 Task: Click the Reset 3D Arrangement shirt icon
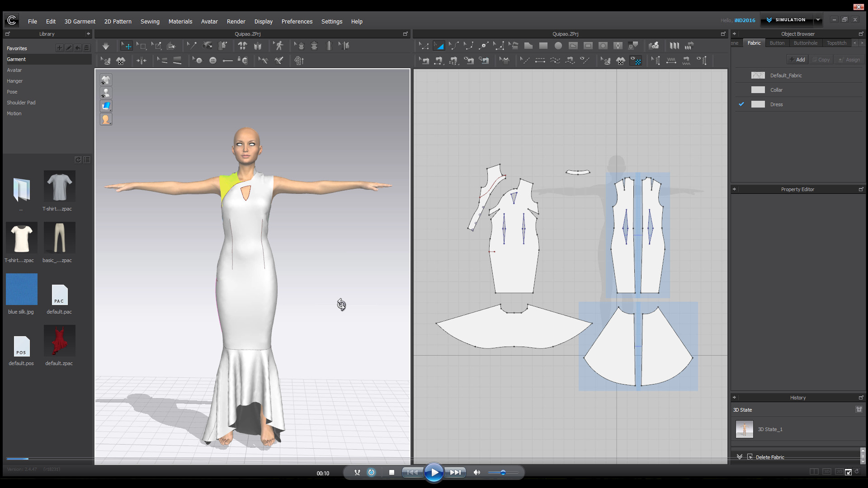(x=243, y=46)
